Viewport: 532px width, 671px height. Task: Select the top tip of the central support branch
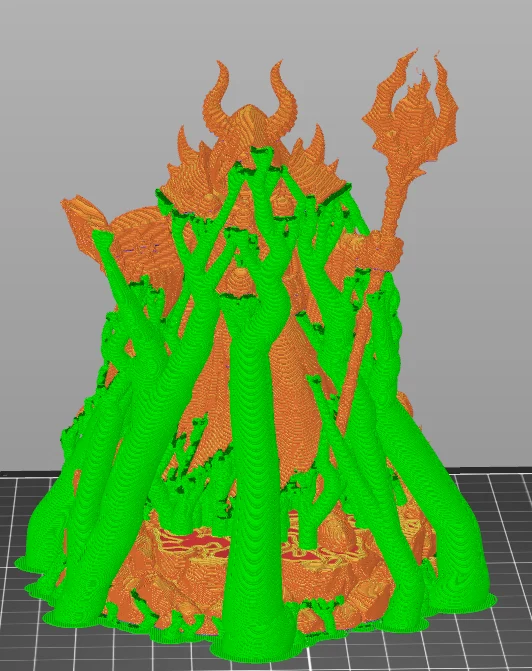(x=262, y=152)
